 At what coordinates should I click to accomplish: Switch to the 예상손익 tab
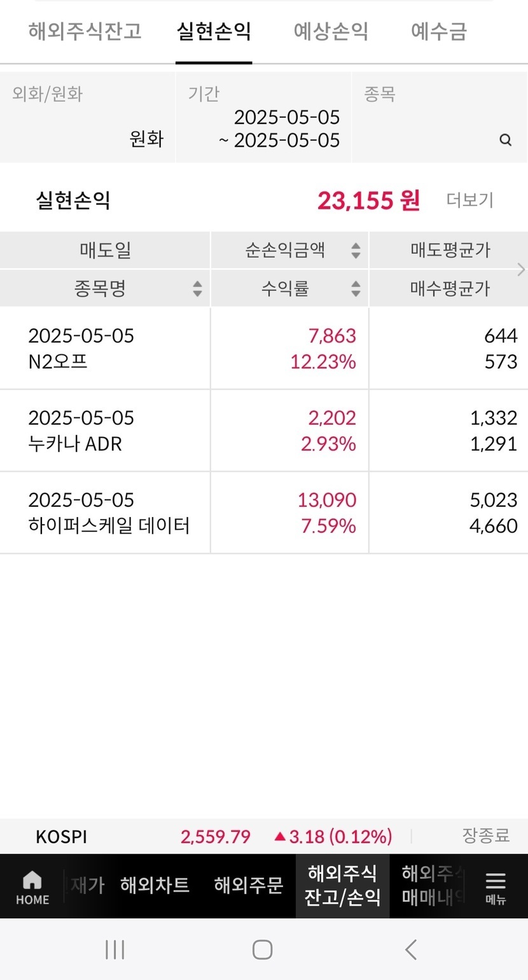tap(331, 31)
